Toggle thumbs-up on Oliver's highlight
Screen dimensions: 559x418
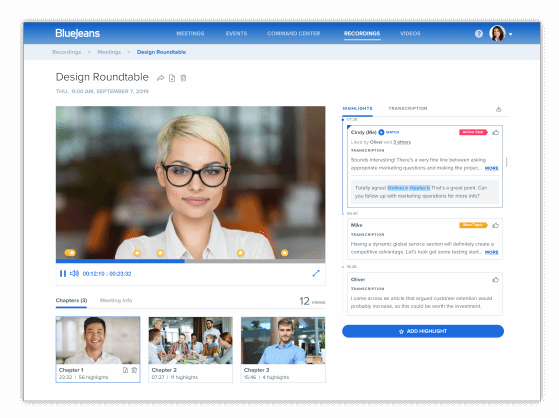(495, 280)
